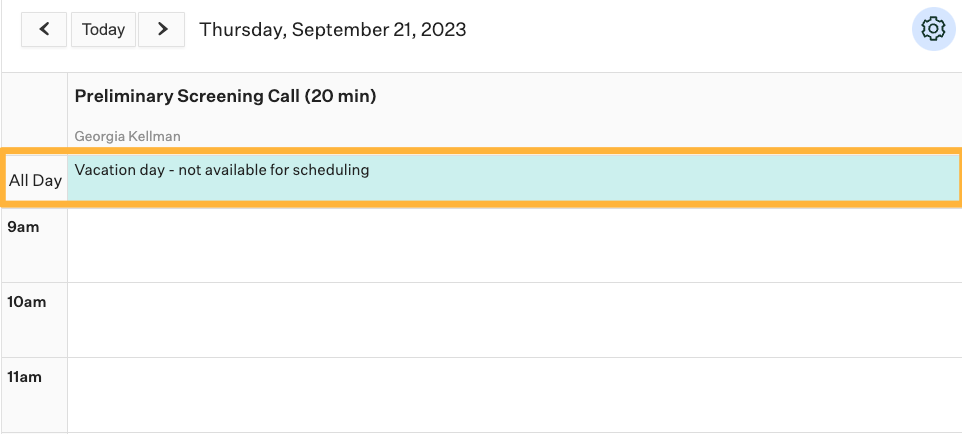962x434 pixels.
Task: Go to previous day arrow
Action: coord(44,29)
